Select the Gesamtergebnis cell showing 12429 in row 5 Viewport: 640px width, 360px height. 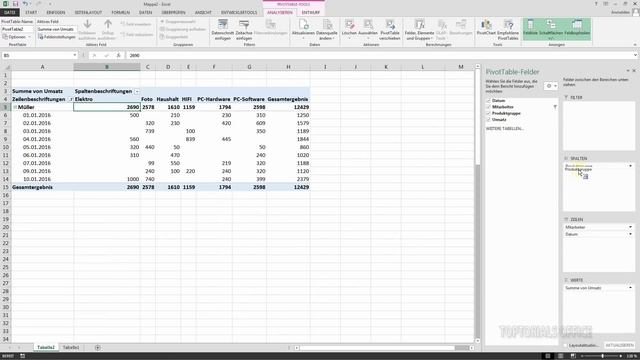[288, 107]
